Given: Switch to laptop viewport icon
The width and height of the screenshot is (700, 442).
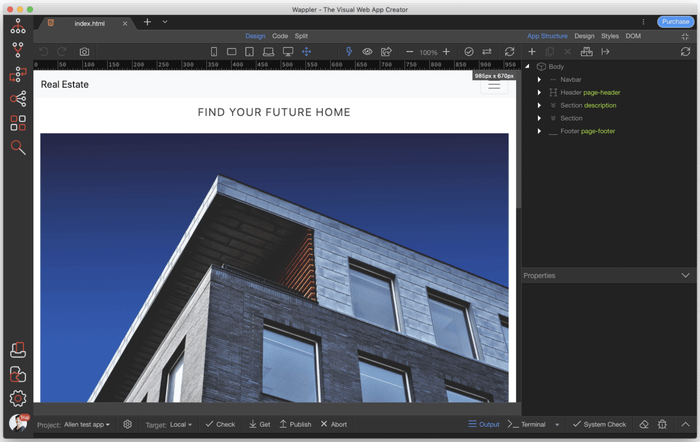Looking at the screenshot, I should coord(268,52).
